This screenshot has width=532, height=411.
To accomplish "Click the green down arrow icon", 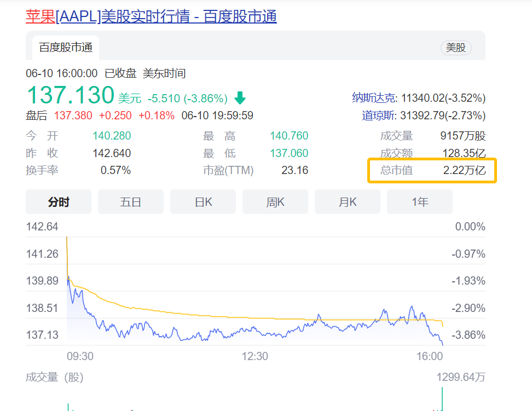I will point(240,98).
